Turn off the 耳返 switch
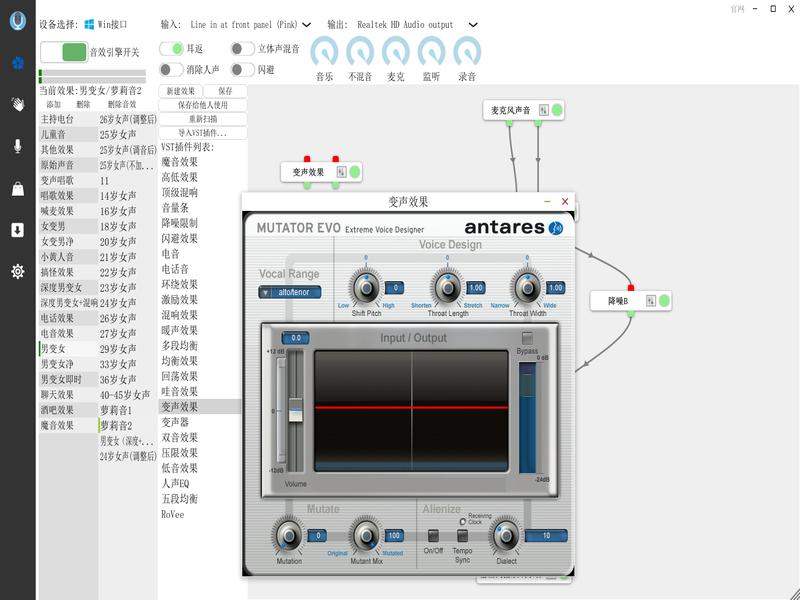This screenshot has height=600, width=800. 171,48
